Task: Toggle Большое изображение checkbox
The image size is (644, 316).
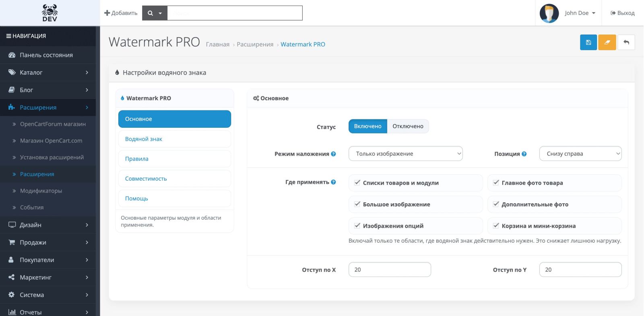Action: click(x=357, y=204)
